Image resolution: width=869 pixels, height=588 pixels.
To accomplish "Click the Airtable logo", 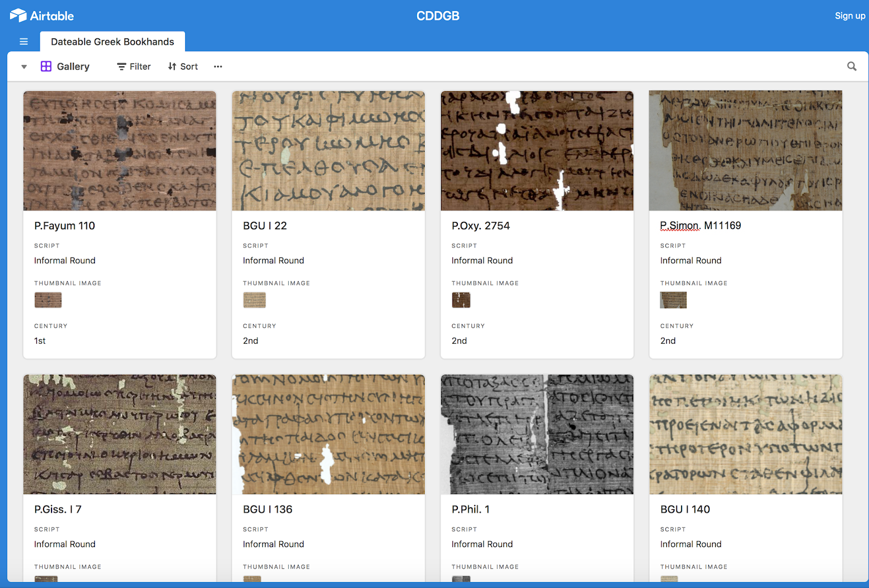I will (42, 16).
